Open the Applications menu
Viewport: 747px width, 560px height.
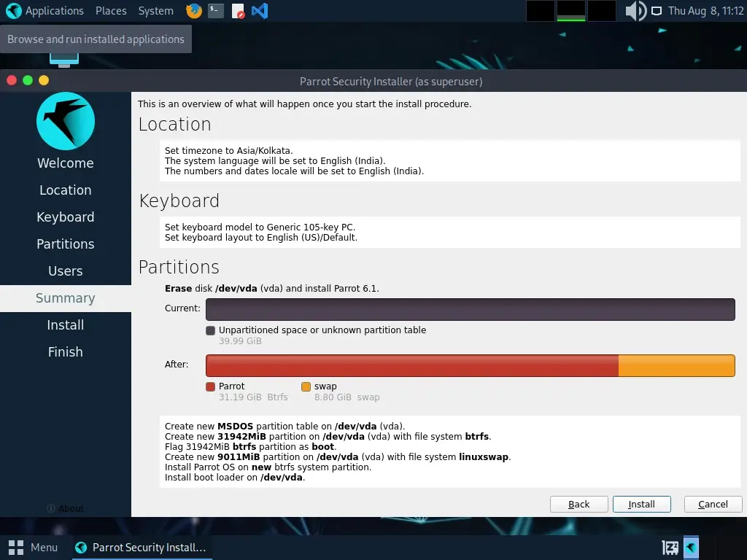click(x=45, y=11)
